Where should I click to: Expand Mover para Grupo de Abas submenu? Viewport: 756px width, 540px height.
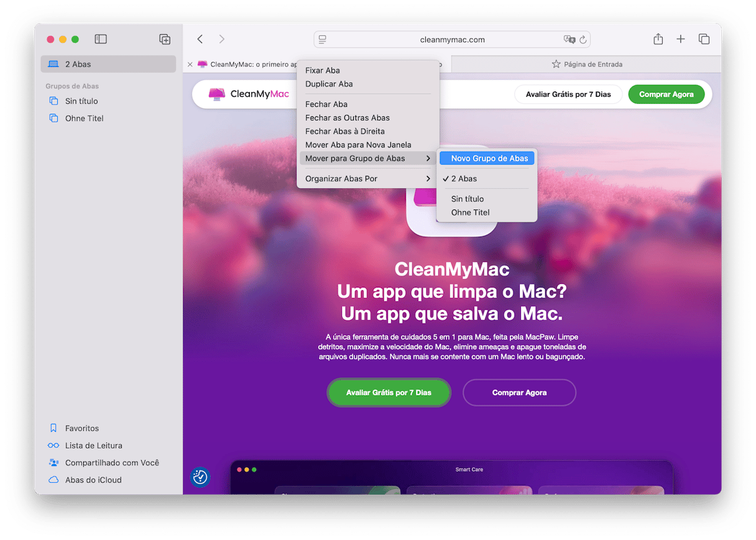point(368,158)
